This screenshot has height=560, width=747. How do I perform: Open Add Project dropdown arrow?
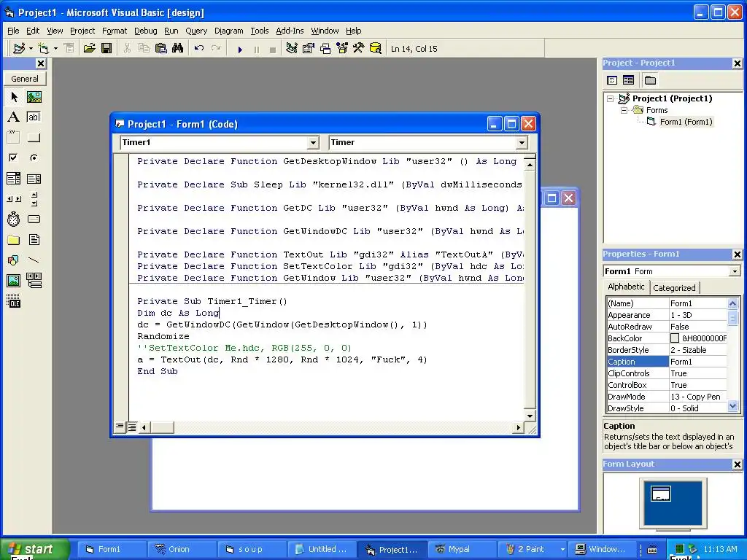pyautogui.click(x=31, y=49)
